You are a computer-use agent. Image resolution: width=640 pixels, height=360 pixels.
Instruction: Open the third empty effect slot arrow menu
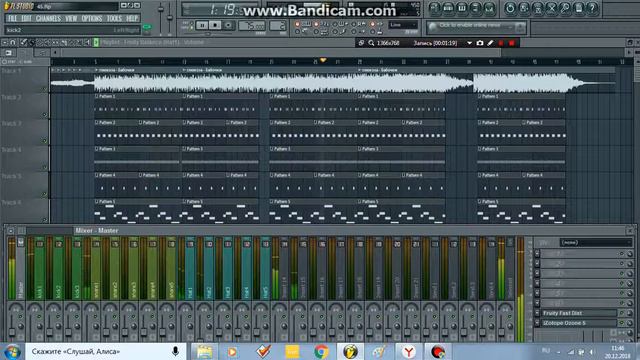537,273
